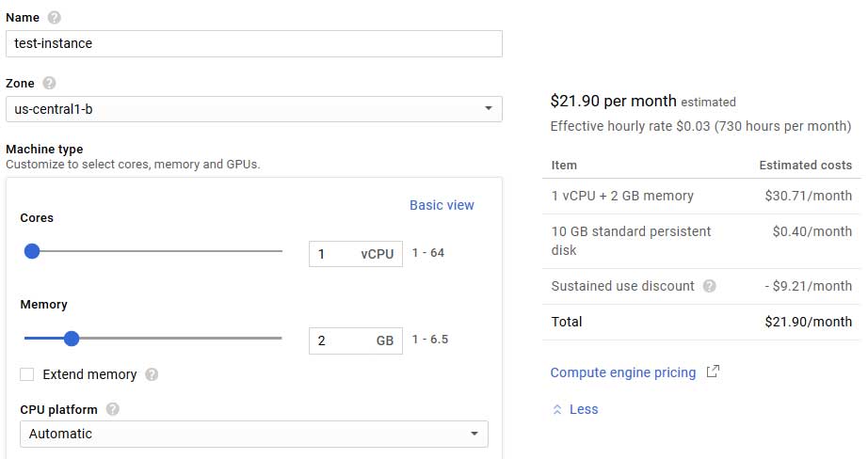The height and width of the screenshot is (459, 868).
Task: Open the Zone dropdown us-central1-b
Action: tap(253, 109)
